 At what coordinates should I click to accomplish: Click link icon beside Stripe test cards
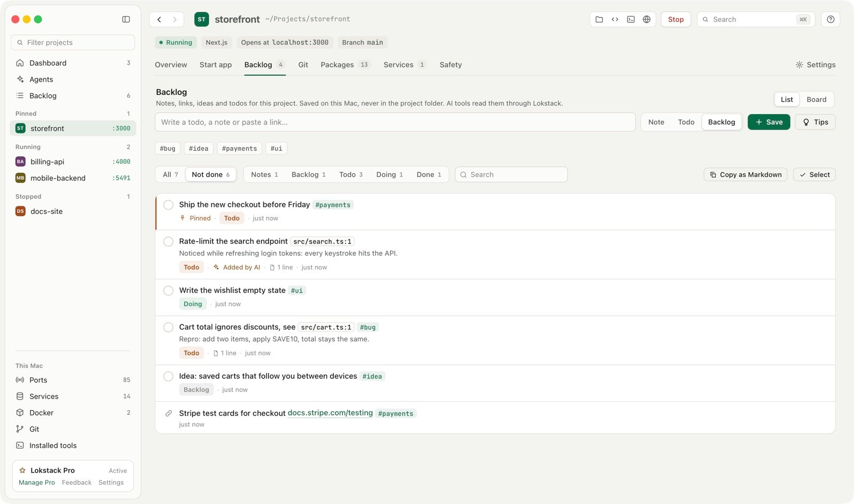(x=168, y=413)
